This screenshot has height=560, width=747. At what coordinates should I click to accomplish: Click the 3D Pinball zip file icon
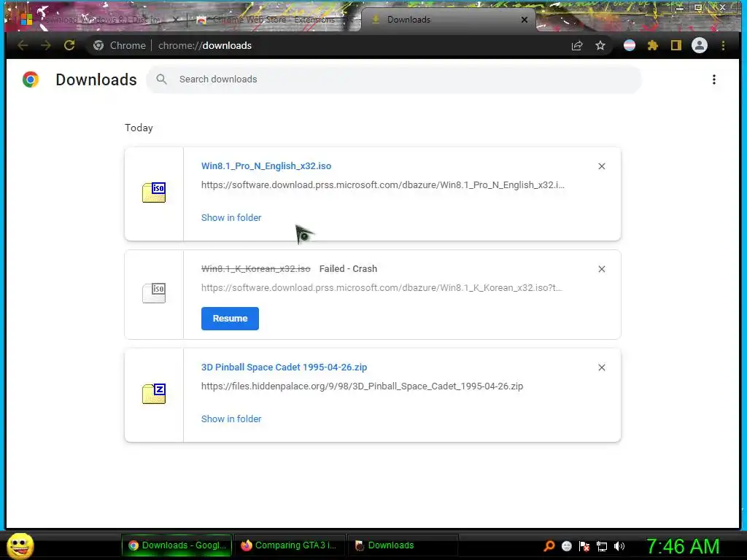154,394
